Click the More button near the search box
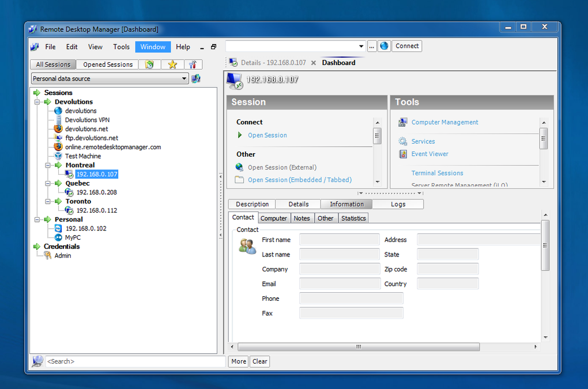Viewport: 588px width, 389px height. pos(238,361)
